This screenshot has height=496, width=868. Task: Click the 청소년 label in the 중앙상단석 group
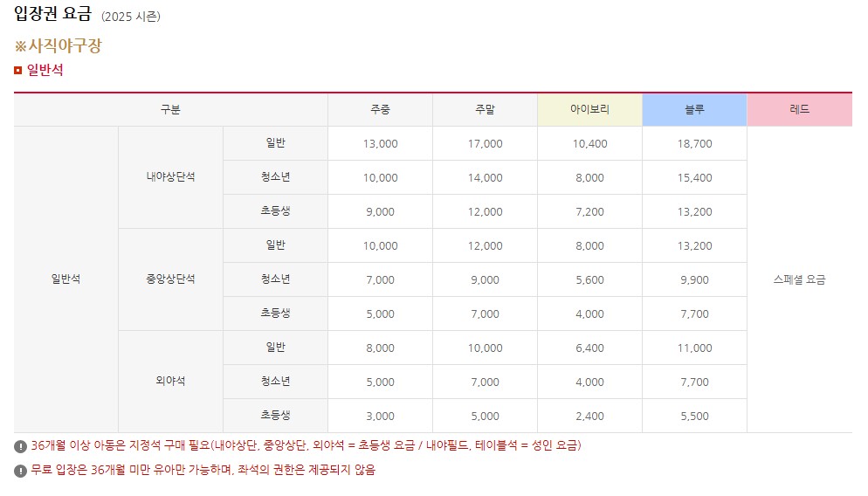click(275, 279)
